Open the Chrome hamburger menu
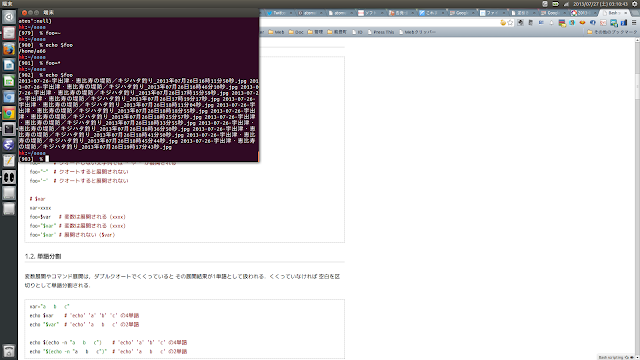This screenshot has width=640, height=360. click(634, 23)
